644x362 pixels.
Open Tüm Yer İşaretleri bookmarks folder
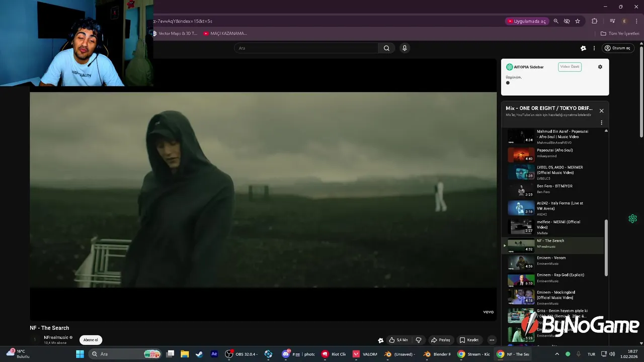click(620, 34)
